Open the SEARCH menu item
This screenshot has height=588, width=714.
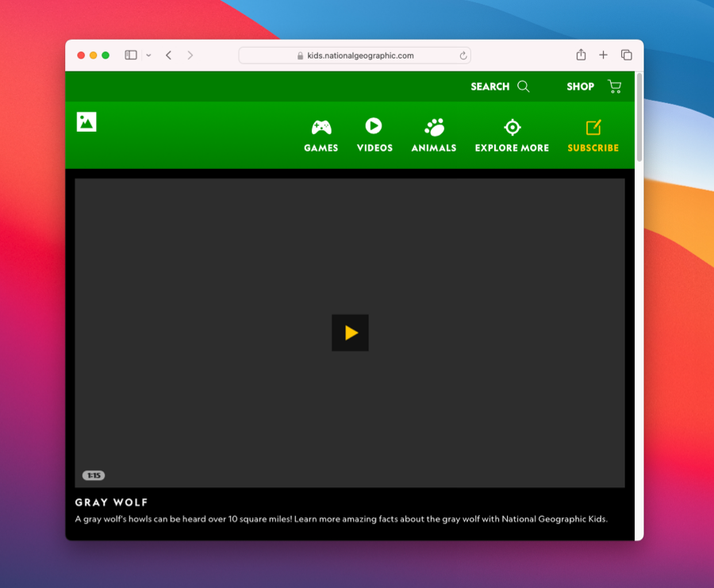pos(490,86)
